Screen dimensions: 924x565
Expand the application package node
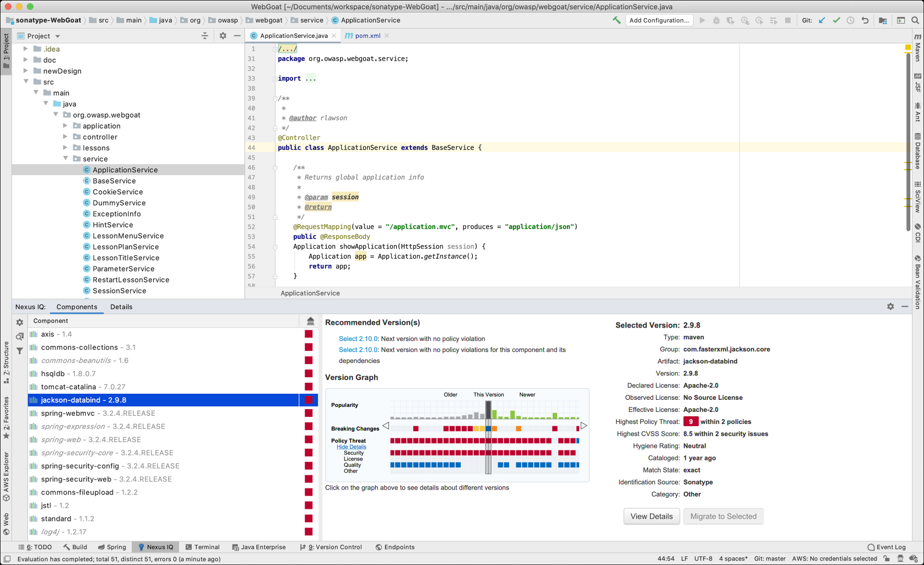tap(66, 126)
